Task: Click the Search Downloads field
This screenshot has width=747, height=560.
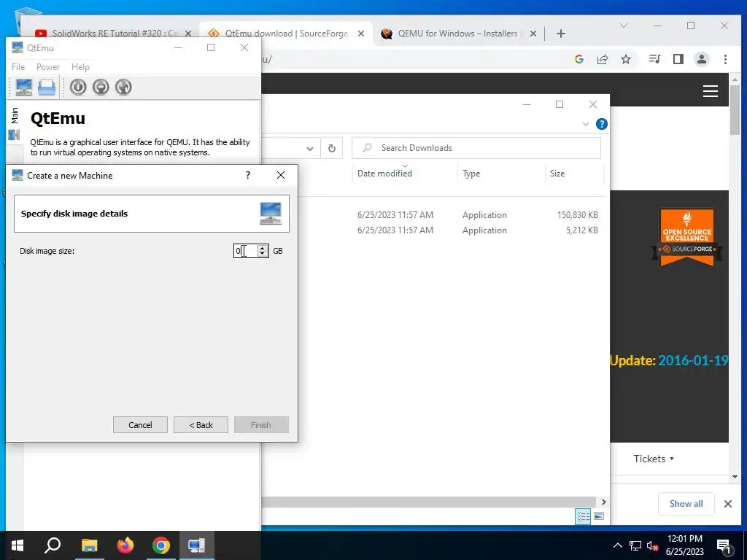Action: point(476,148)
